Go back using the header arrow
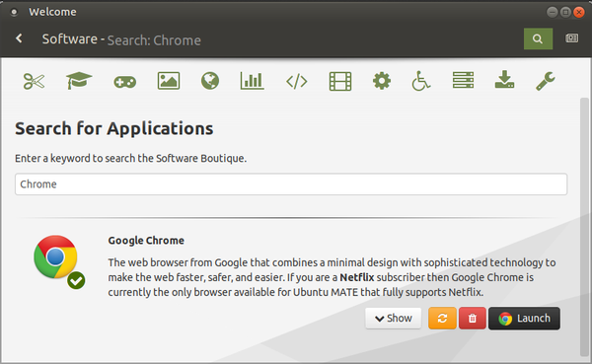Image resolution: width=592 pixels, height=364 pixels. [19, 38]
